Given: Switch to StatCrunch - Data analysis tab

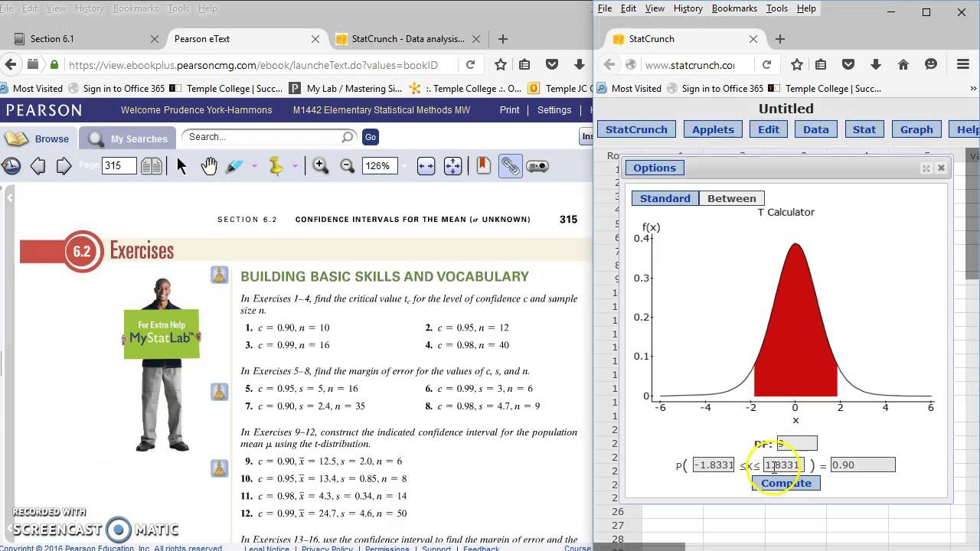Looking at the screenshot, I should coord(407,39).
